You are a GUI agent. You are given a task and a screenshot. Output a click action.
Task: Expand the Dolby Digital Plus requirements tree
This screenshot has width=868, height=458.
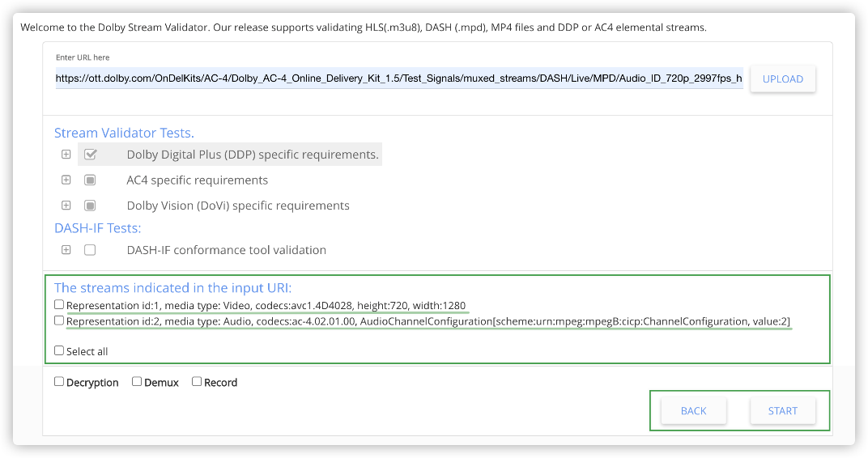(66, 155)
